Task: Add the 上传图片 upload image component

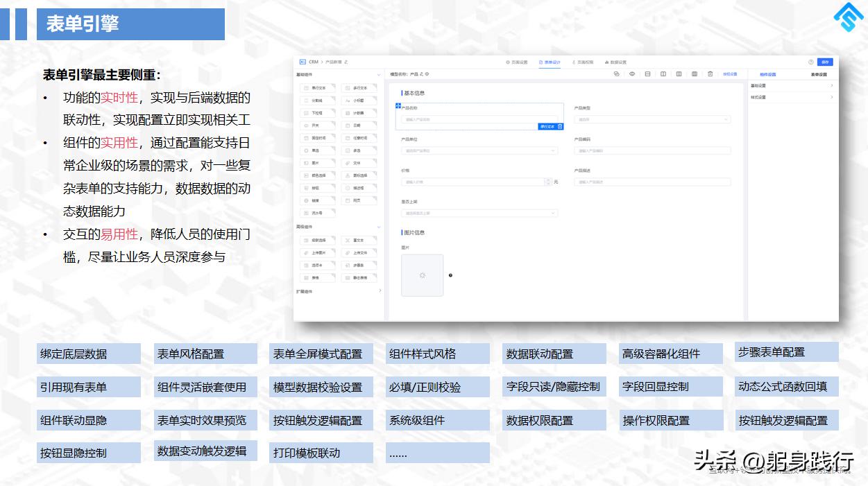Action: tap(318, 253)
